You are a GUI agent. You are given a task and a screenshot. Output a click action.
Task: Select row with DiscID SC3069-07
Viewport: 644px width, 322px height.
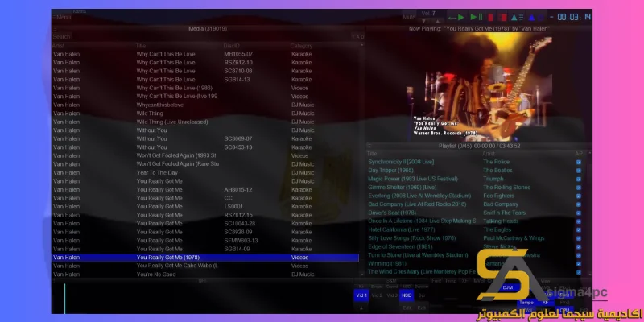point(205,138)
